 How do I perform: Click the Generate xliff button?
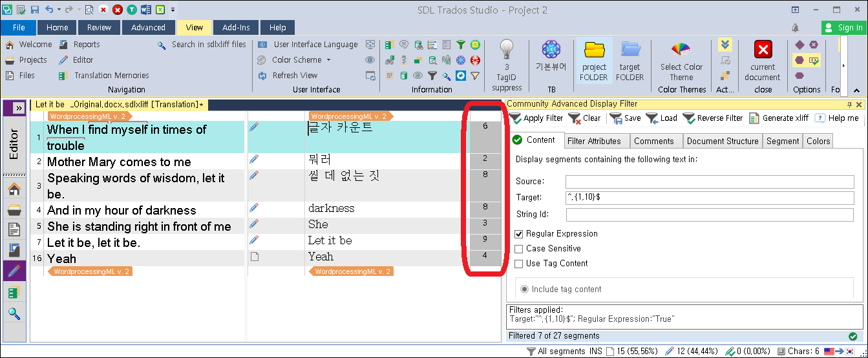(779, 118)
